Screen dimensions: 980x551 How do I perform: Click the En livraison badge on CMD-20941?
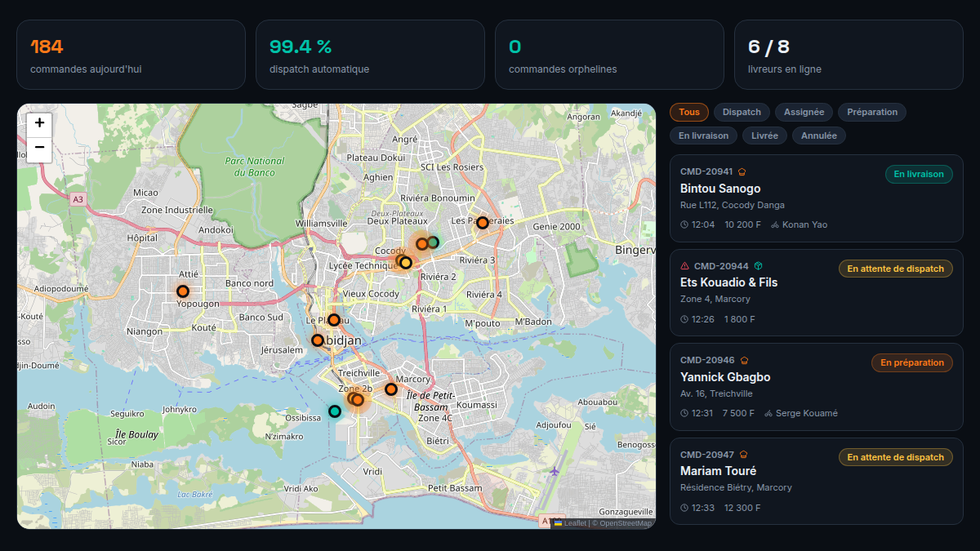point(919,174)
